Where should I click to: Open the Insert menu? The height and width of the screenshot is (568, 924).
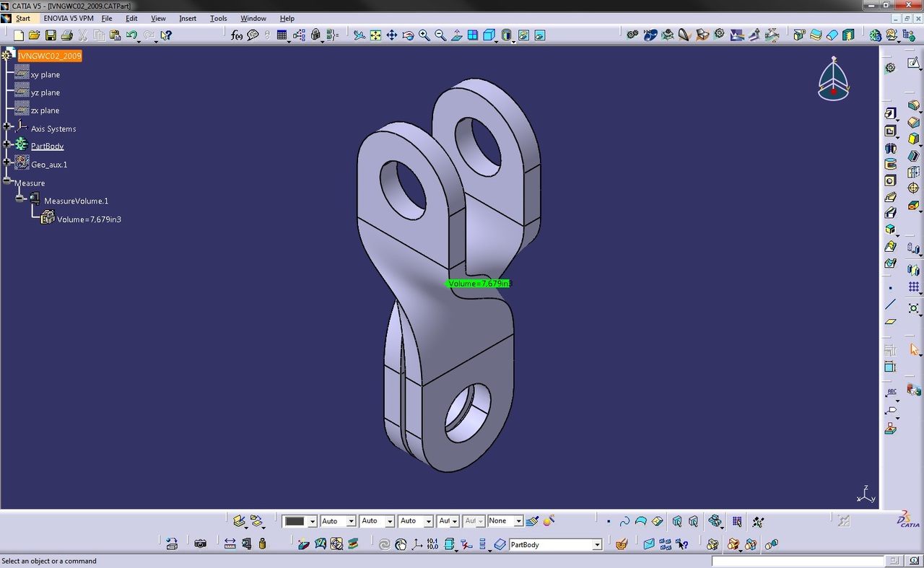tap(188, 18)
